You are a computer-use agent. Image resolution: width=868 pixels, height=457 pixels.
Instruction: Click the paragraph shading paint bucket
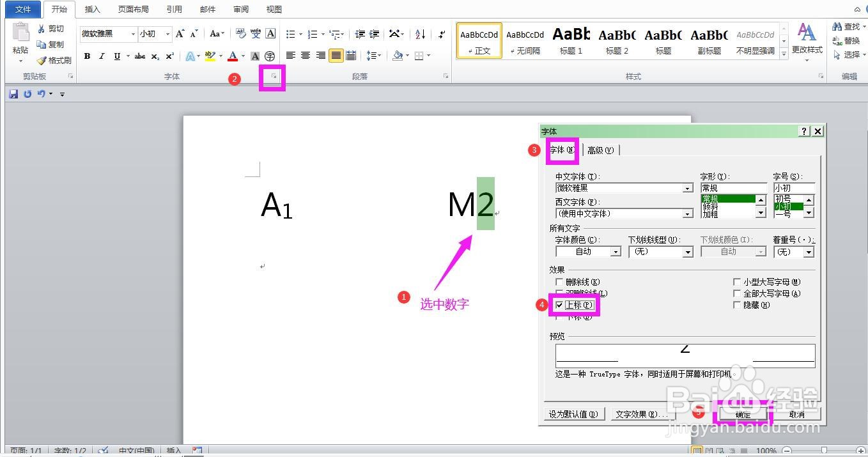point(398,56)
